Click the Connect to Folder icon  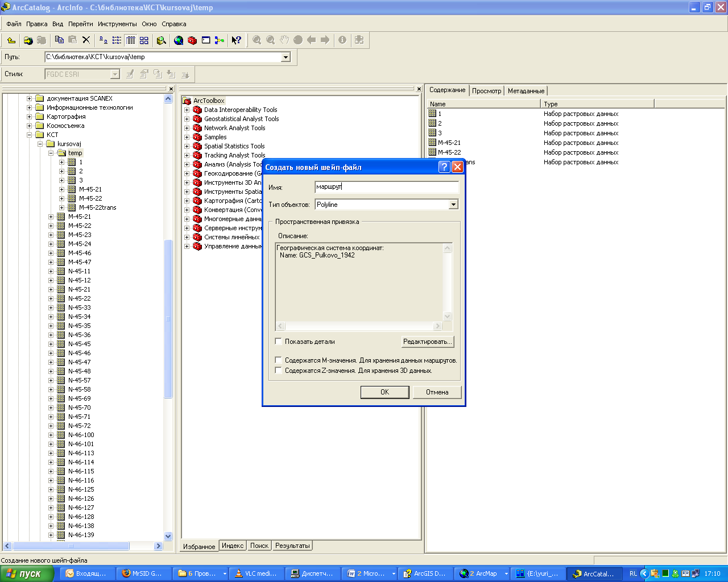pos(28,40)
